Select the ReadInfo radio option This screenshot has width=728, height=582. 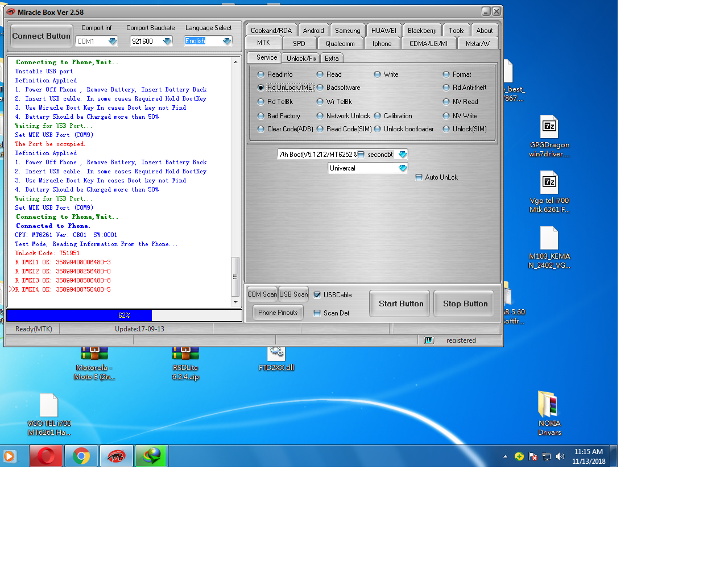tap(261, 74)
